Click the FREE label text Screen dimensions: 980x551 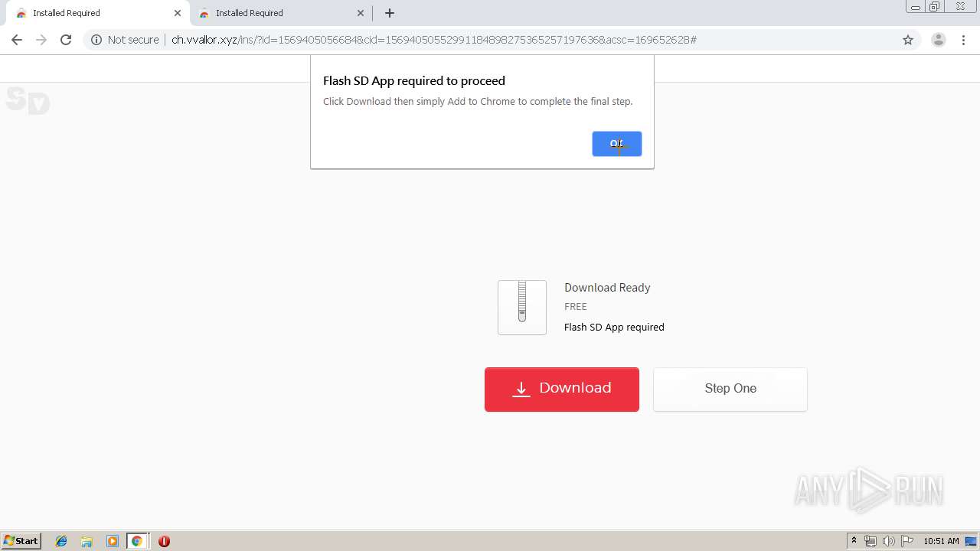pos(576,306)
